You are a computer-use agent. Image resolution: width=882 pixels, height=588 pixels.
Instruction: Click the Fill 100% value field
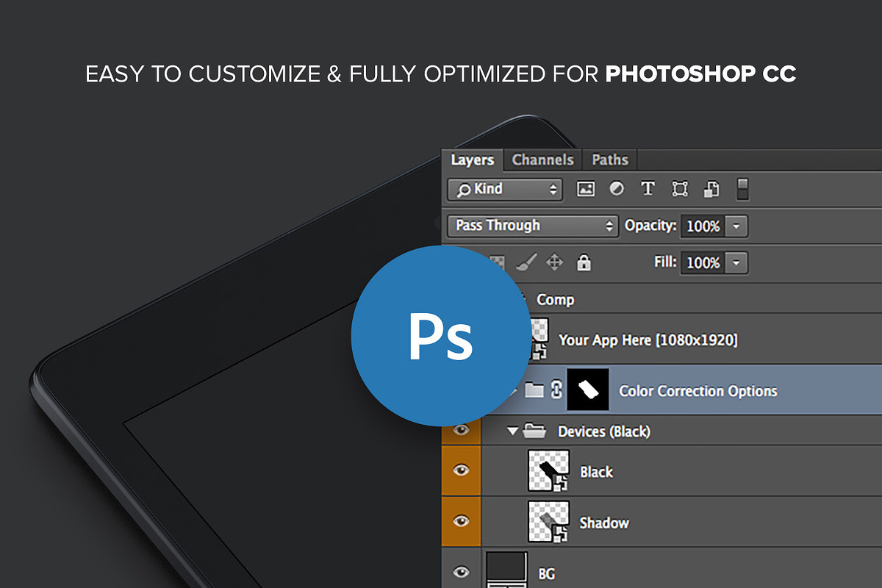703,262
